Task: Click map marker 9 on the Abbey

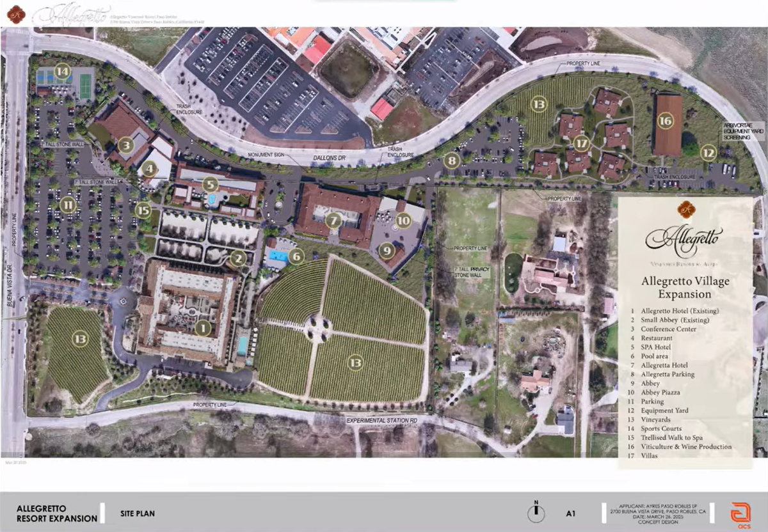Action: pyautogui.click(x=387, y=250)
